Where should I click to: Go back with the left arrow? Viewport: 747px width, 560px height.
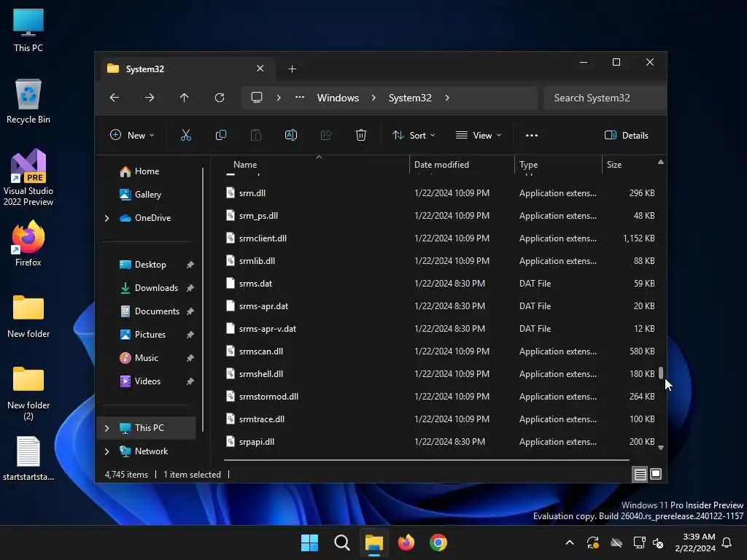tap(115, 98)
